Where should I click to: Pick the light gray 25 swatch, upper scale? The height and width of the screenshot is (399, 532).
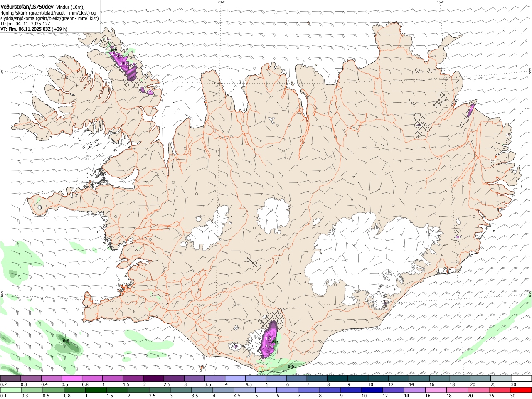(x=501, y=378)
